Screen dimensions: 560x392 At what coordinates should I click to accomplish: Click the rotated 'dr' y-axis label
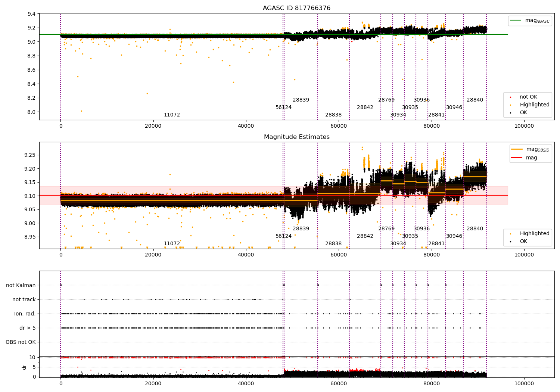[x=24, y=367]
